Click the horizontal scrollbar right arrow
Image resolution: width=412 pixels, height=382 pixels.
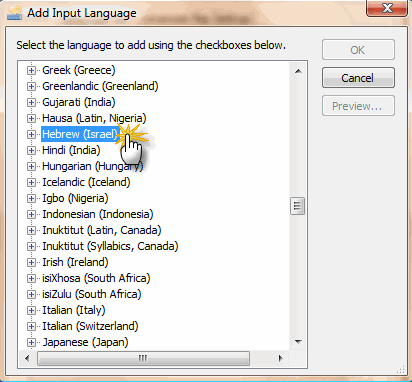point(280,358)
